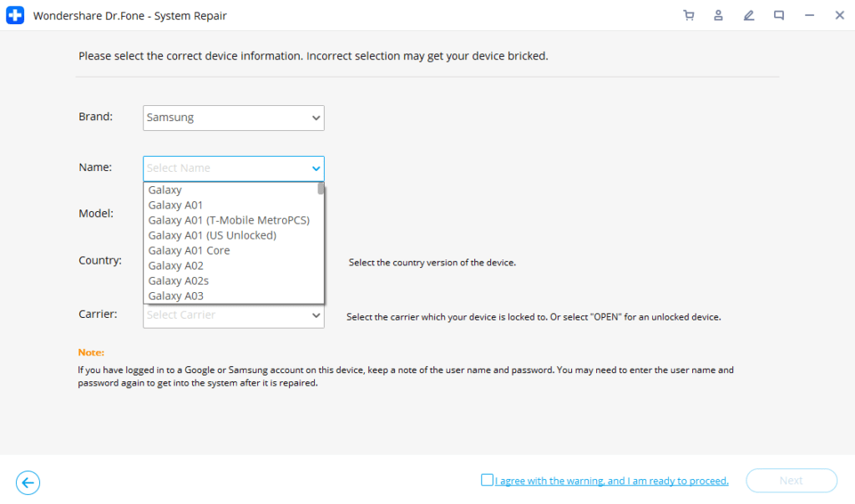This screenshot has width=855, height=504.
Task: Check the agree with warning checkbox
Action: (x=487, y=480)
